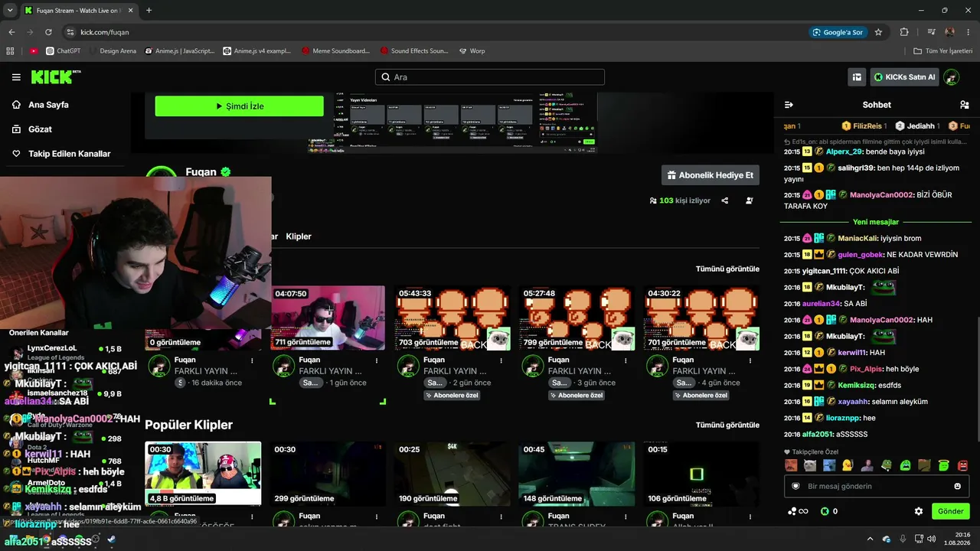This screenshot has height=551, width=980.
Task: Open the Worp bookmark
Action: click(x=472, y=51)
